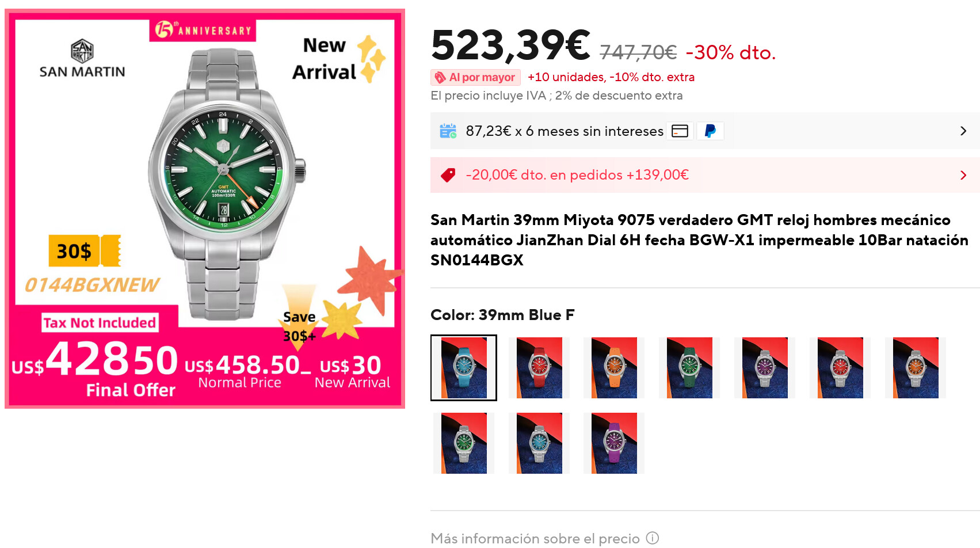
Task: Click the 'Al por mayor' wholesale badge
Action: [x=475, y=77]
